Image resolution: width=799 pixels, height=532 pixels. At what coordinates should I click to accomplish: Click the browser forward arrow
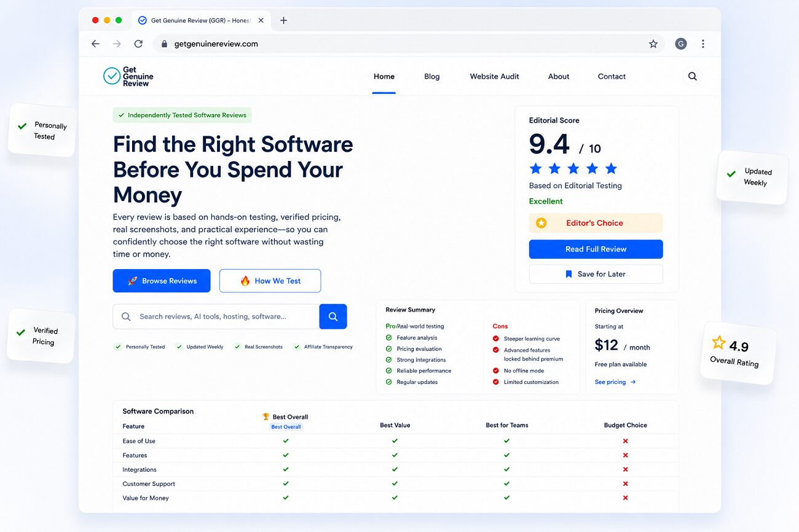click(117, 44)
